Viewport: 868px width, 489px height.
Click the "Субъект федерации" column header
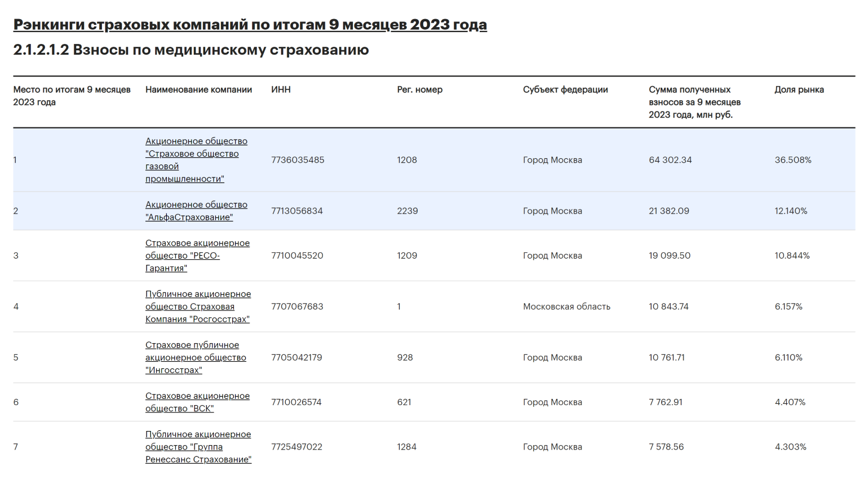point(565,90)
